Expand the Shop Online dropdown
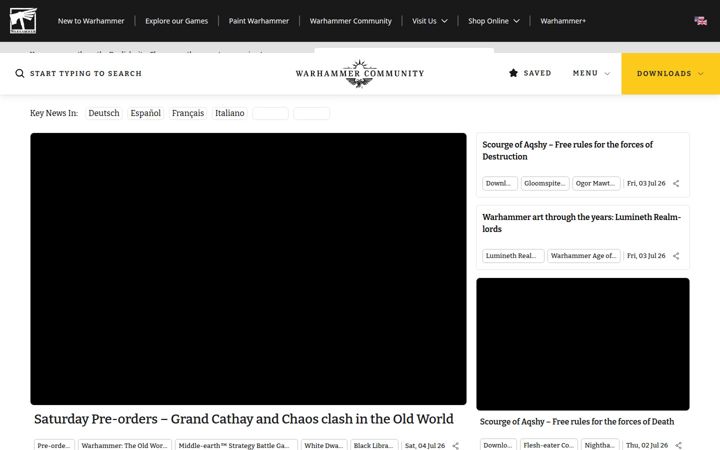This screenshot has width=720, height=450. [x=494, y=21]
